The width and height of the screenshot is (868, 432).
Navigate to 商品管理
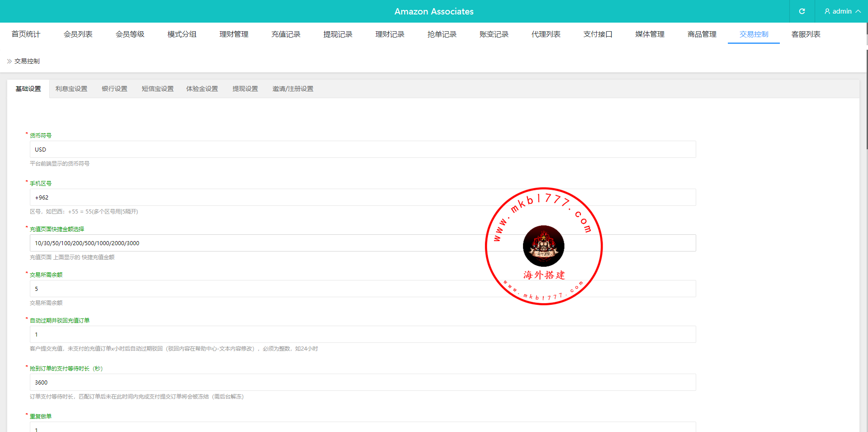click(x=702, y=34)
